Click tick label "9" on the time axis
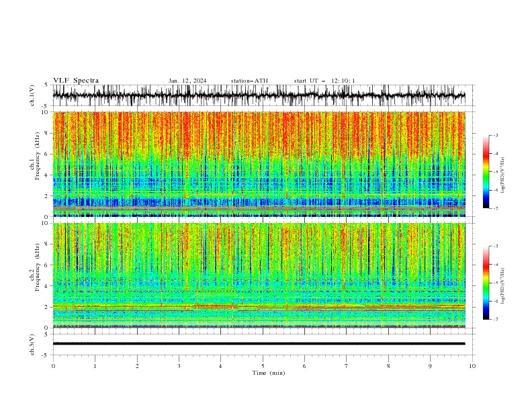 [430, 366]
